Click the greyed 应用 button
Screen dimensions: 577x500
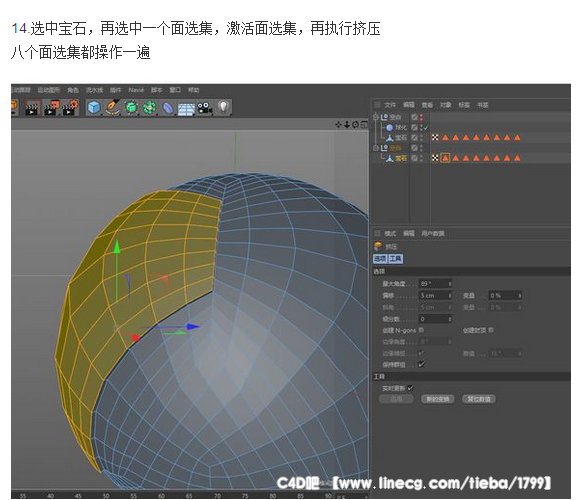(x=396, y=399)
